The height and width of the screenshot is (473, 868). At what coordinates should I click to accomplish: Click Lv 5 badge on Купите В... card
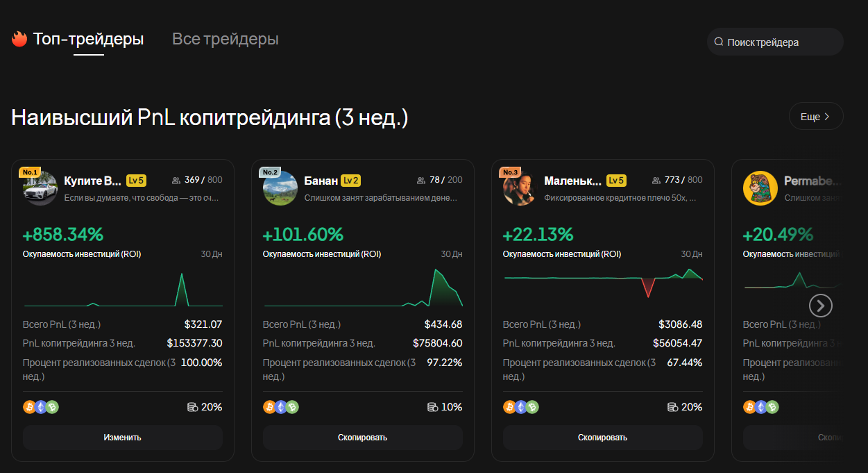point(136,181)
